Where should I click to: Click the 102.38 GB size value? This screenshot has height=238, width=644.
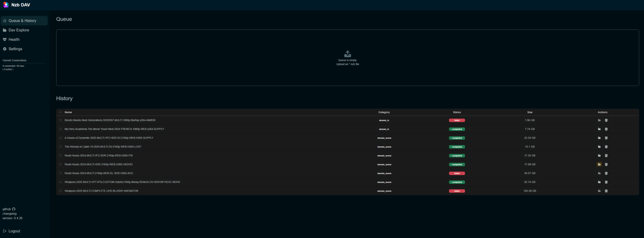pos(530,191)
